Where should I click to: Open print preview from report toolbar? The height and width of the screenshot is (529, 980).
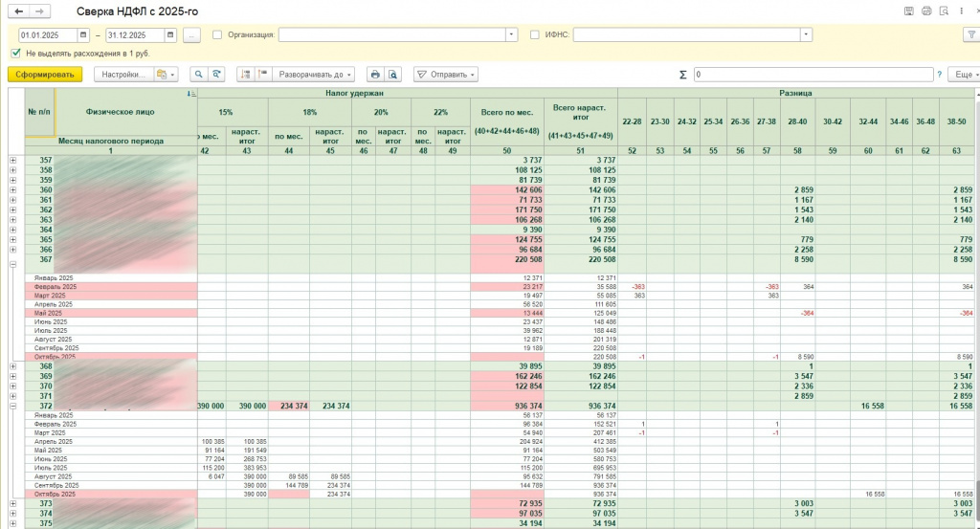[x=392, y=74]
